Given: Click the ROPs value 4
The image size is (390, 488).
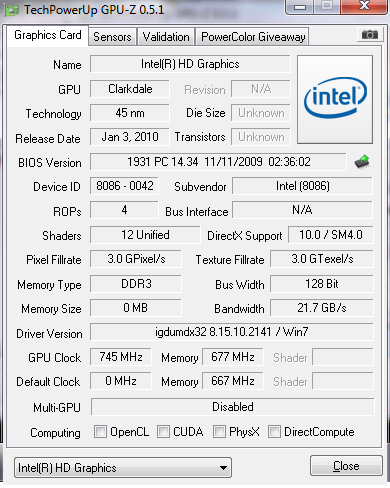Looking at the screenshot, I should point(124,210).
